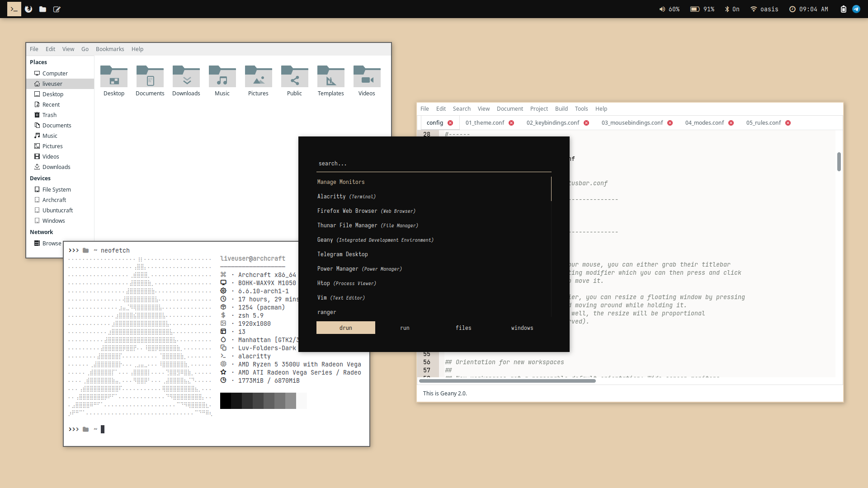This screenshot has width=868, height=488.
Task: Close the 04_modes.conf tab
Action: [731, 123]
